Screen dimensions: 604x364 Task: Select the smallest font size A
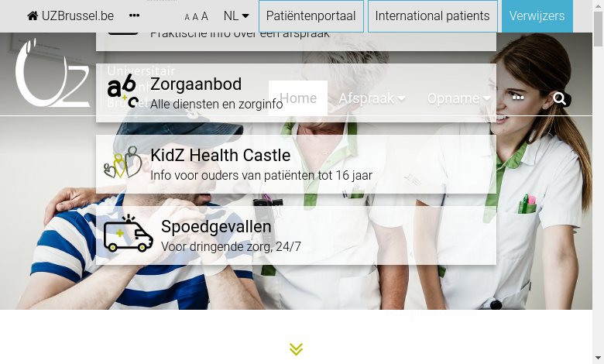click(187, 17)
